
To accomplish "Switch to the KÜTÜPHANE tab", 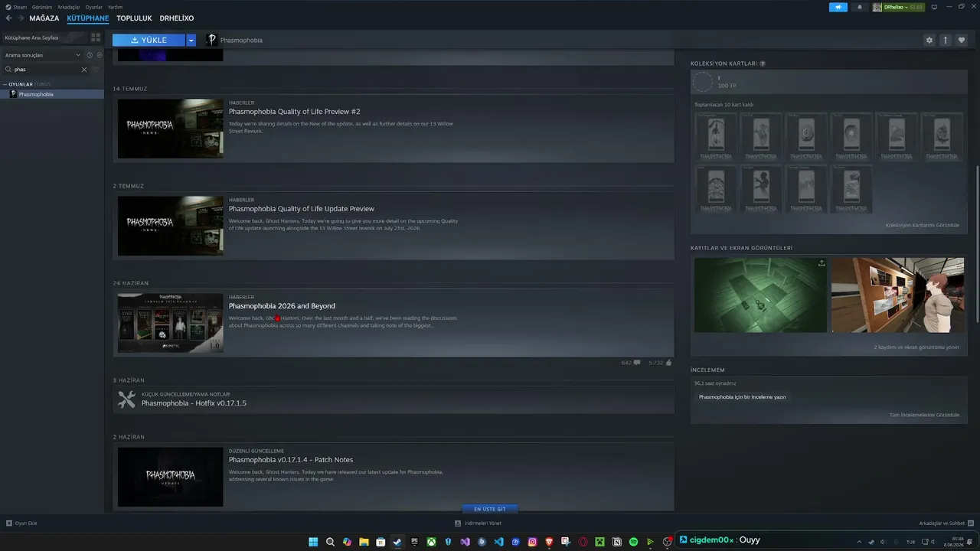I will pyautogui.click(x=88, y=18).
